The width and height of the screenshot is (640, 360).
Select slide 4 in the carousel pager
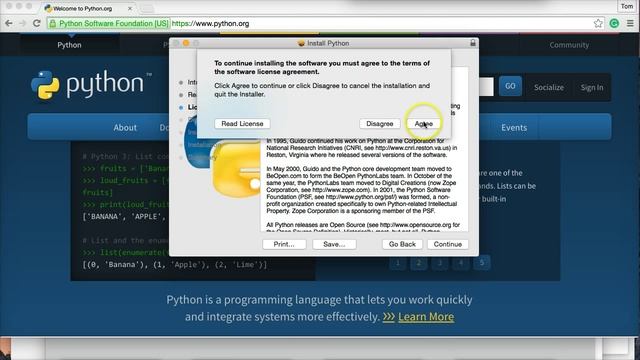461,263
